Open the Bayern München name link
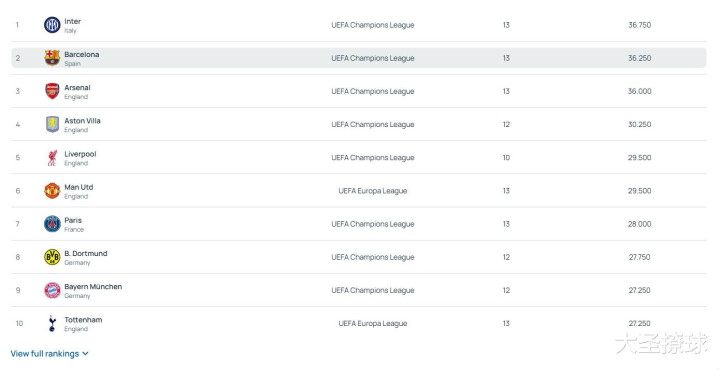This screenshot has width=719, height=370. point(93,287)
